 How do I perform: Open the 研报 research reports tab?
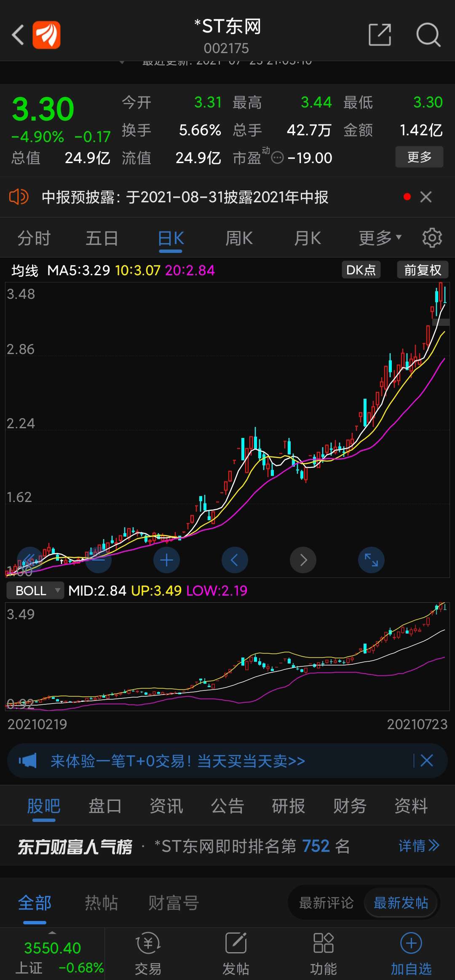[x=289, y=806]
